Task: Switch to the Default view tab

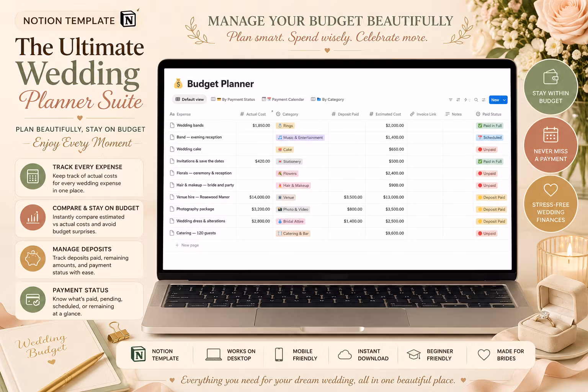Action: [189, 100]
